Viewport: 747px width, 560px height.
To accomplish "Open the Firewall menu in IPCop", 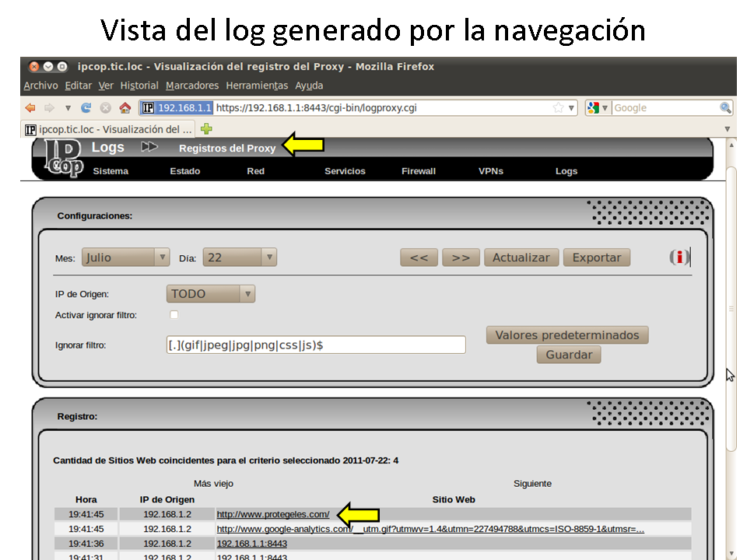I will (x=419, y=171).
